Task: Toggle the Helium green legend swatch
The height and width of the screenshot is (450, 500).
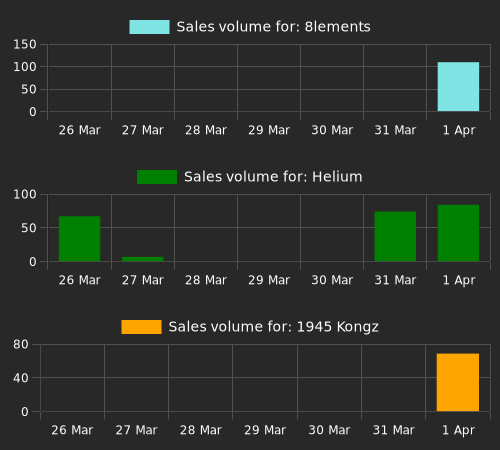Action: coord(157,177)
